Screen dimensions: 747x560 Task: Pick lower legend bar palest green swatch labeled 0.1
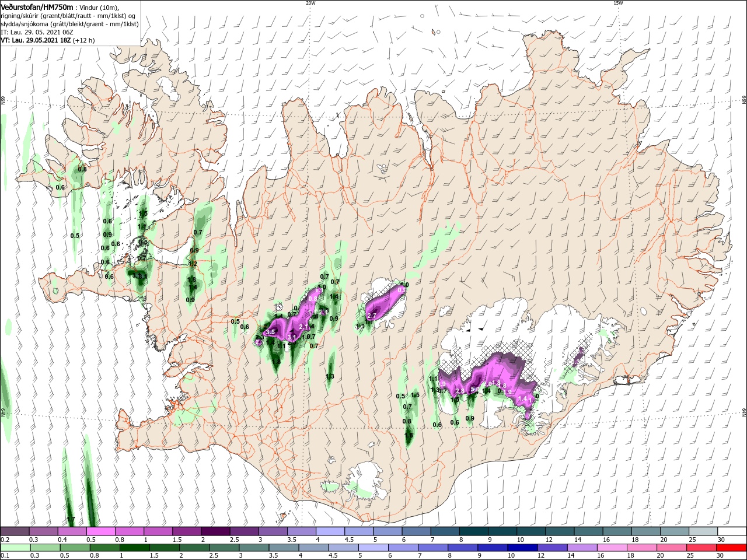coord(15,548)
